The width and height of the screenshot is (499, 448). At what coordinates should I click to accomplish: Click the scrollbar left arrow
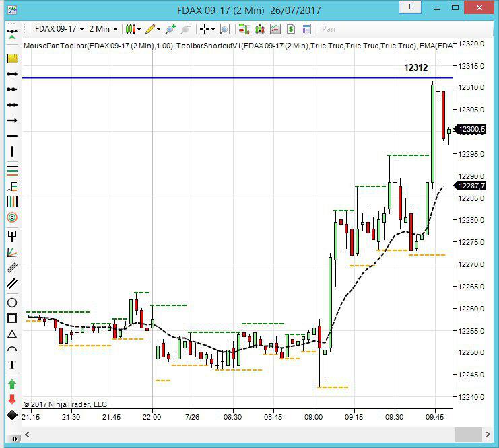pyautogui.click(x=27, y=434)
